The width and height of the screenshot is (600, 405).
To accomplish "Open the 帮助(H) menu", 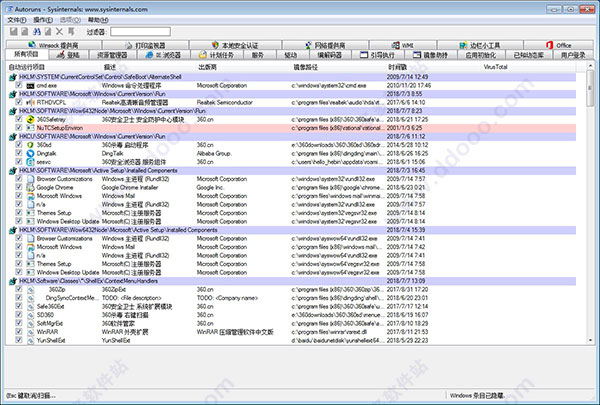I will coord(98,20).
